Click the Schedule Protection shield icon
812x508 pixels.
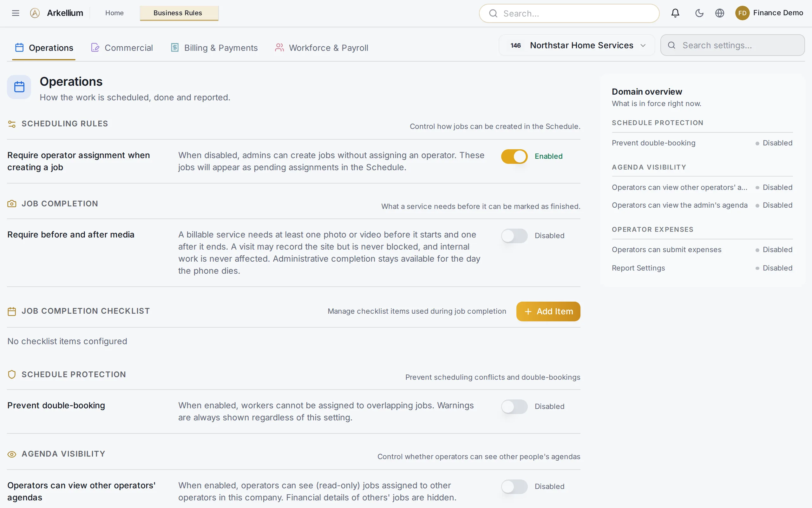point(12,375)
